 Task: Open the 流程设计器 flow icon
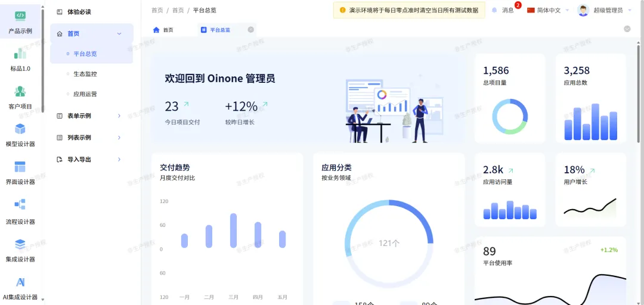20,204
